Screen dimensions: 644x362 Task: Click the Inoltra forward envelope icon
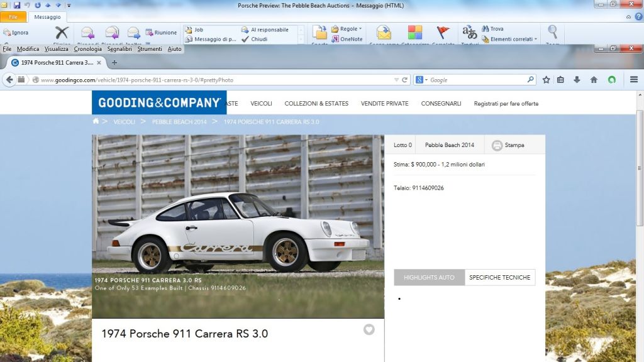click(x=133, y=33)
